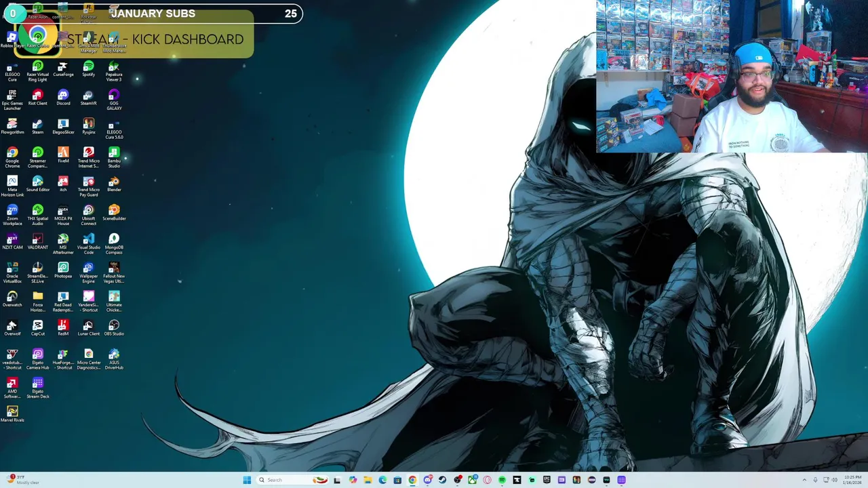The image size is (868, 488).
Task: Select Google Chrome desktop shortcut
Action: coord(12,157)
